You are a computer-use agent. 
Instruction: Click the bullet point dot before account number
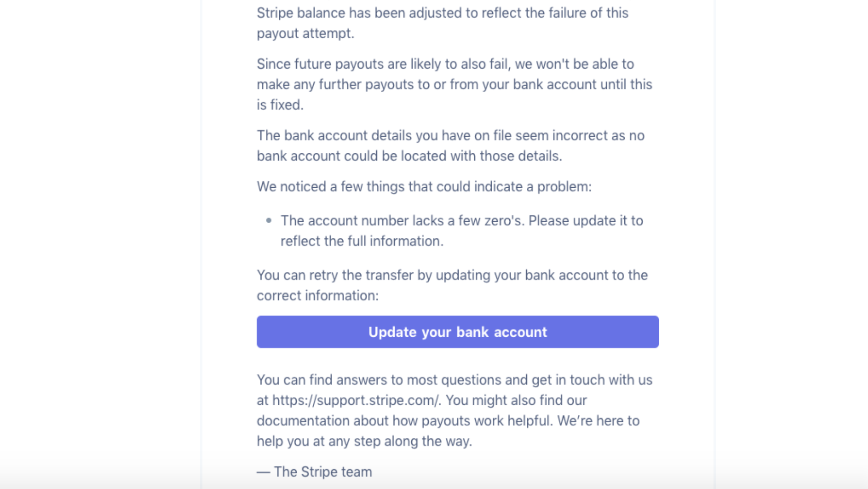point(269,220)
